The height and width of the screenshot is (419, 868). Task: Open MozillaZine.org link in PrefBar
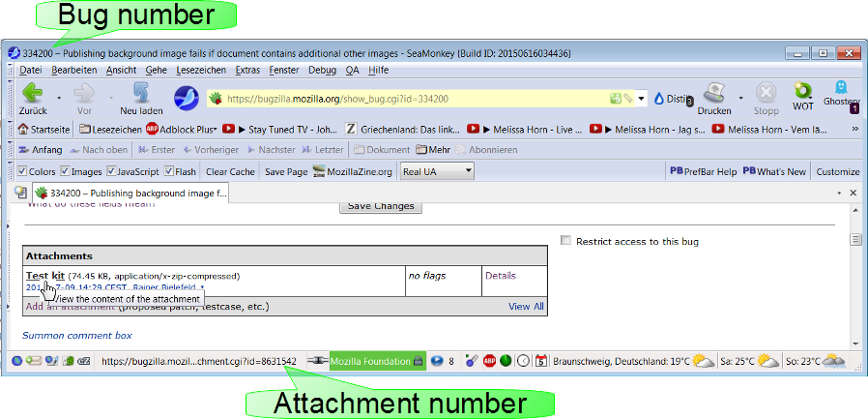click(x=353, y=172)
